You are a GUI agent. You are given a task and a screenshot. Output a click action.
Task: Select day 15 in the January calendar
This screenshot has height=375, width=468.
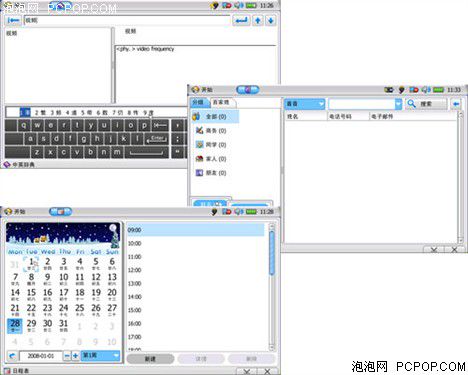[31, 294]
